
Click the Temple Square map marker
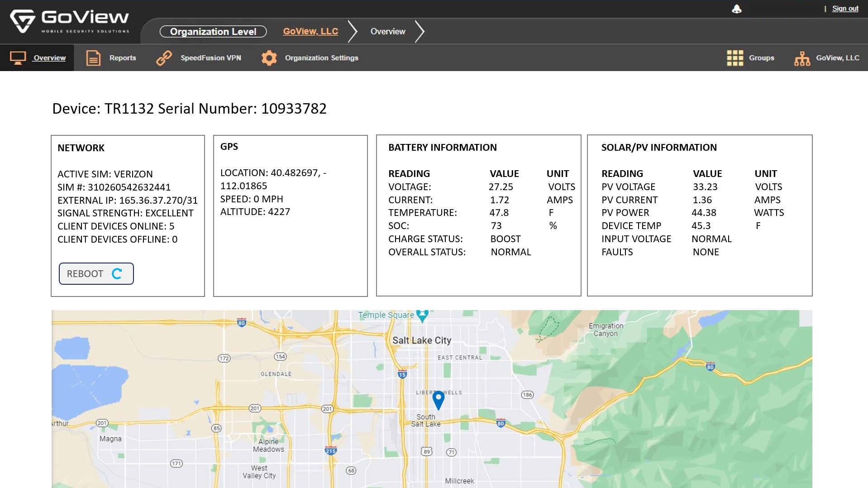(x=422, y=316)
